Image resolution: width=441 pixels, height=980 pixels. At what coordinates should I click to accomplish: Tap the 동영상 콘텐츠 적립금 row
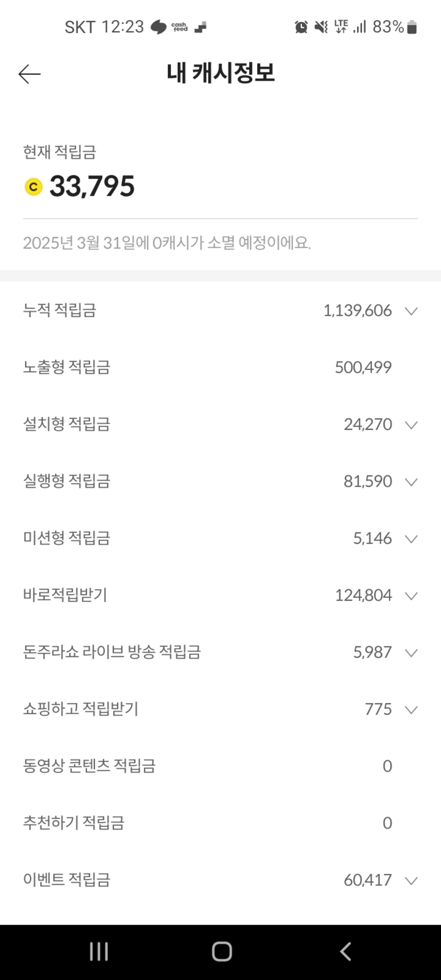click(89, 766)
